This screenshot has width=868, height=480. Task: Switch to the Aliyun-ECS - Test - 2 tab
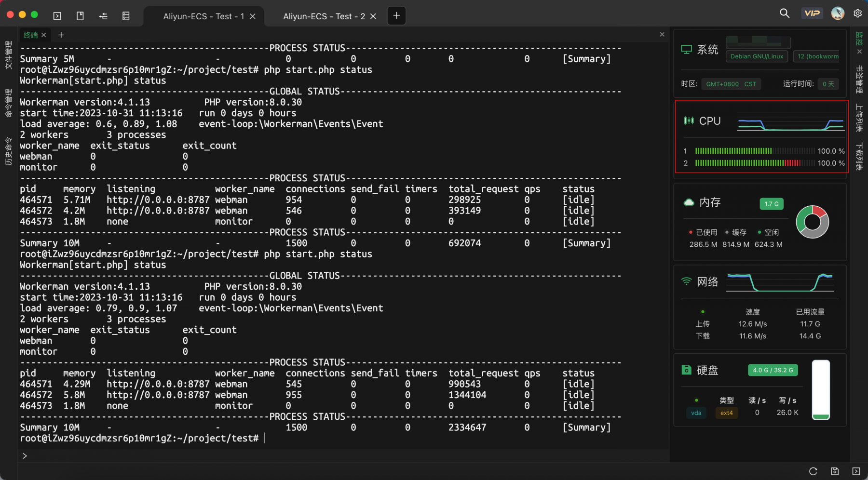[x=324, y=16]
